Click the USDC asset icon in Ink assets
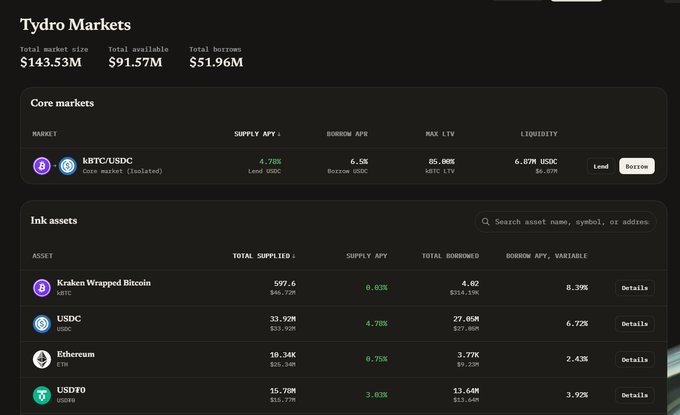Screen dimensions: 680x415 pyautogui.click(x=42, y=324)
